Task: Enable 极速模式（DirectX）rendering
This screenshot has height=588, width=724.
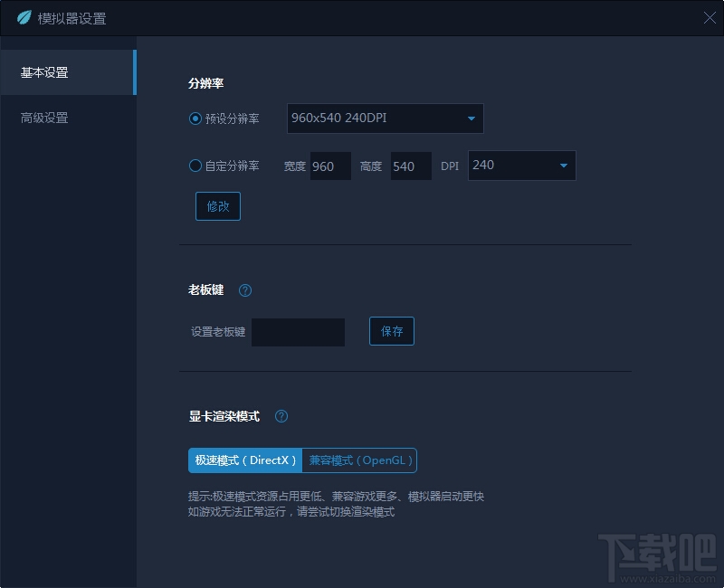Action: 246,460
